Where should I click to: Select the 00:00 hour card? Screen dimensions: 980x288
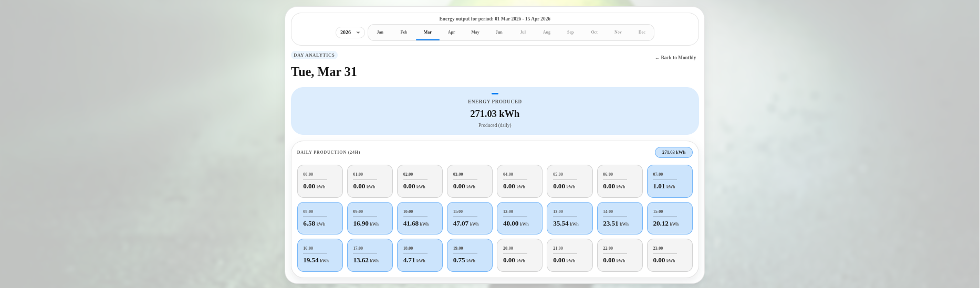point(320,182)
